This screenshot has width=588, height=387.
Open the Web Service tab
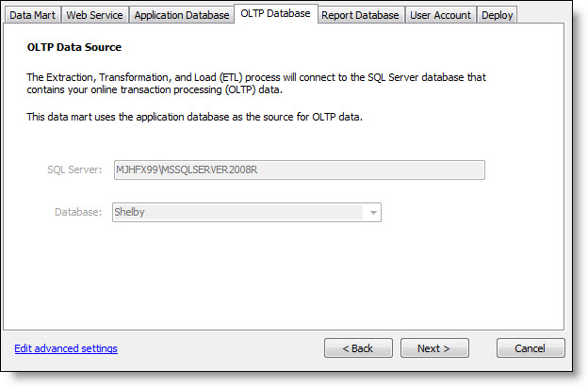tap(94, 15)
